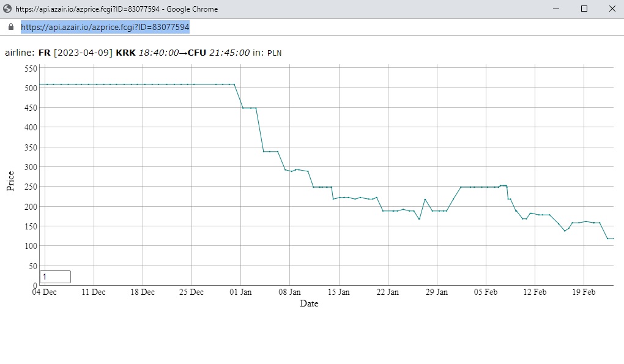Close the azprice popup window
This screenshot has height=364, width=624.
612,9
